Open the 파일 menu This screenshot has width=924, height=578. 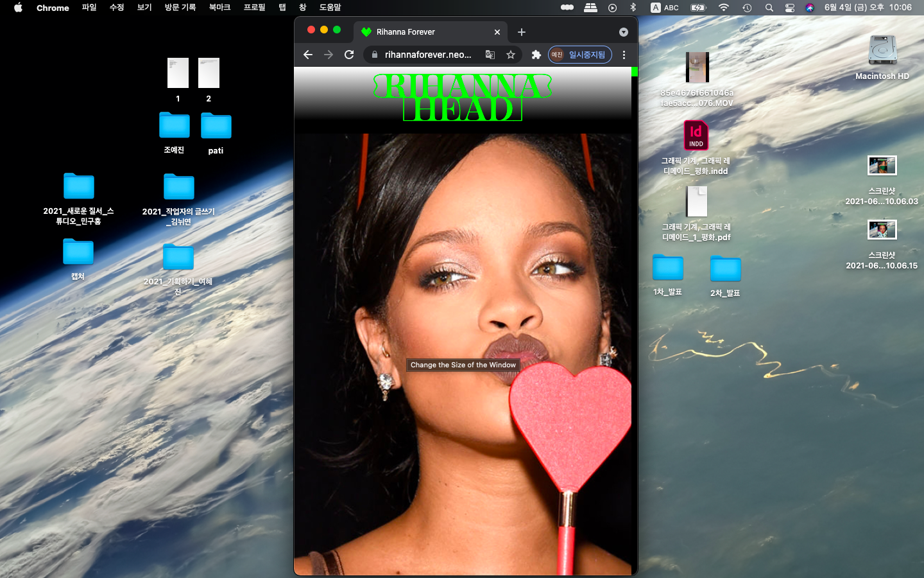(x=89, y=8)
